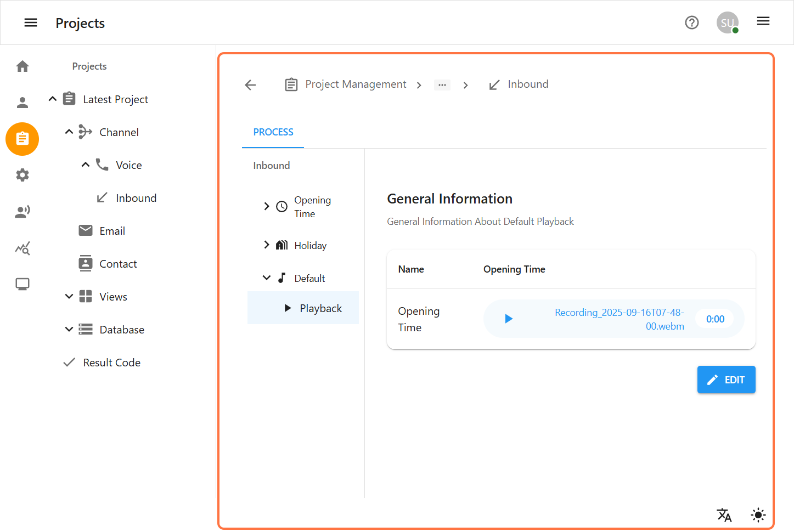
Task: Open settings gear in sidebar
Action: pyautogui.click(x=22, y=175)
